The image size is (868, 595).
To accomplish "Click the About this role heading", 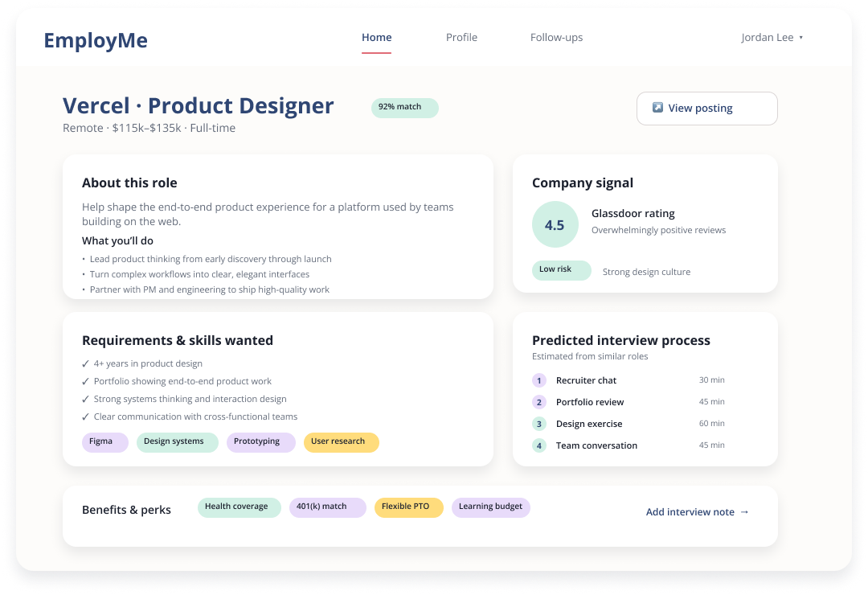I will pyautogui.click(x=129, y=183).
